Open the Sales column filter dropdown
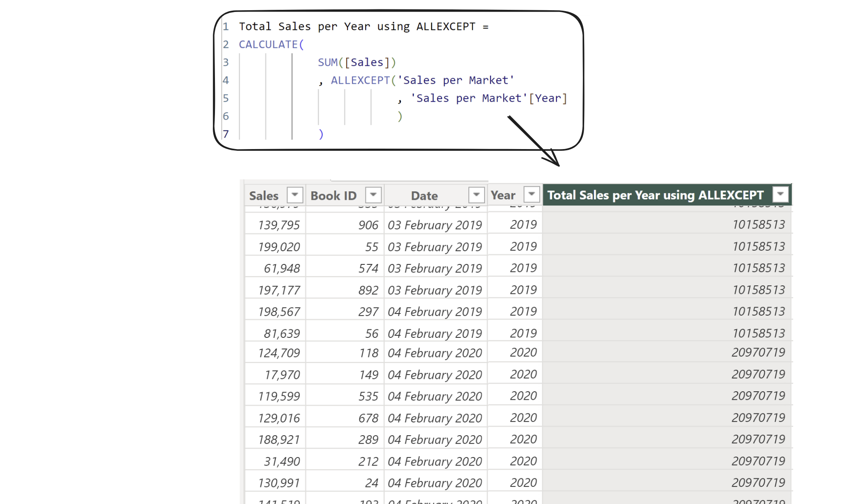The height and width of the screenshot is (504, 847). tap(294, 195)
